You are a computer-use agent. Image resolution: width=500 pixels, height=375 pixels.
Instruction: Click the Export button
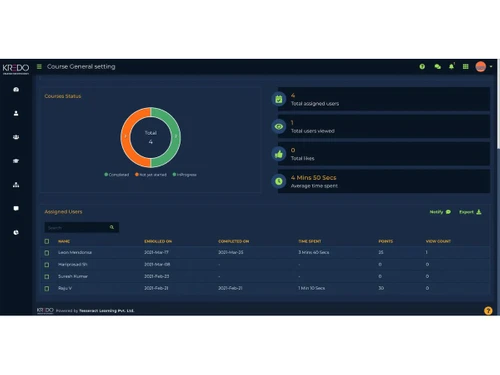pyautogui.click(x=470, y=212)
